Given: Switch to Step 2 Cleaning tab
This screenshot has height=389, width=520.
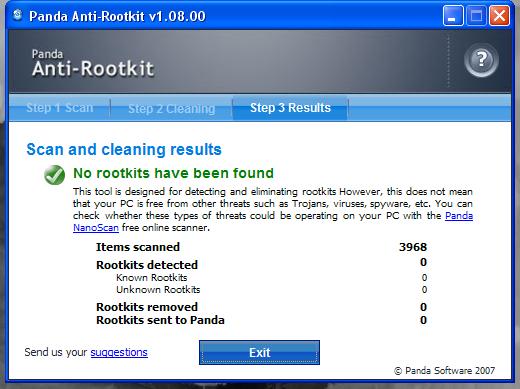Looking at the screenshot, I should 172,108.
